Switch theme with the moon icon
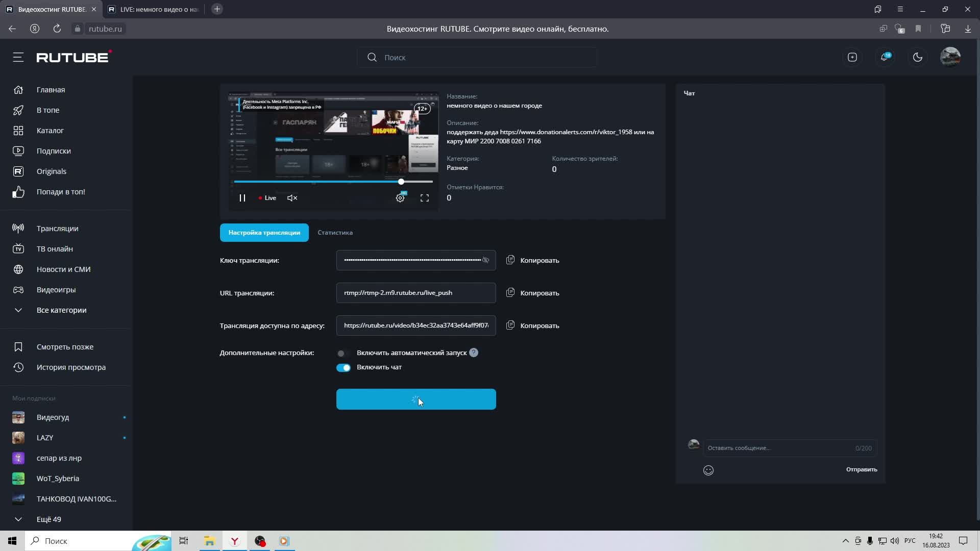980x551 pixels. coord(918,57)
